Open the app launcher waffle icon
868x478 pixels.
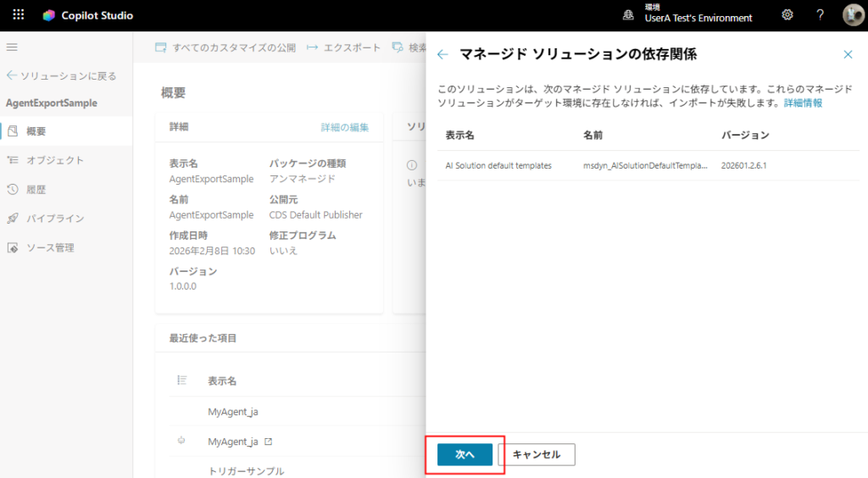[18, 15]
